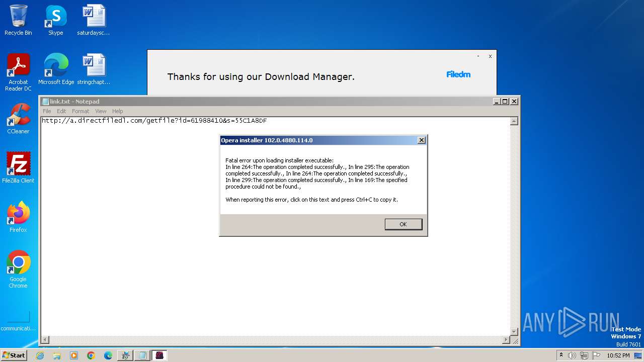Select FileZilla Client desktop shortcut
Screen dimensions: 644x362
[x=18, y=168]
